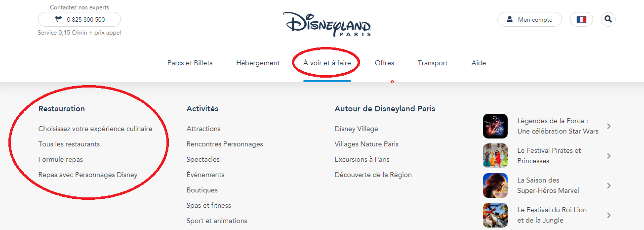
Task: Call expert number 0 825 300 500
Action: (x=80, y=19)
